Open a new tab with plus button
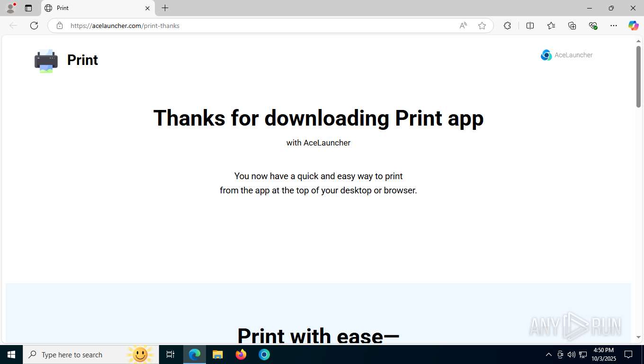The image size is (644, 364). pyautogui.click(x=165, y=8)
